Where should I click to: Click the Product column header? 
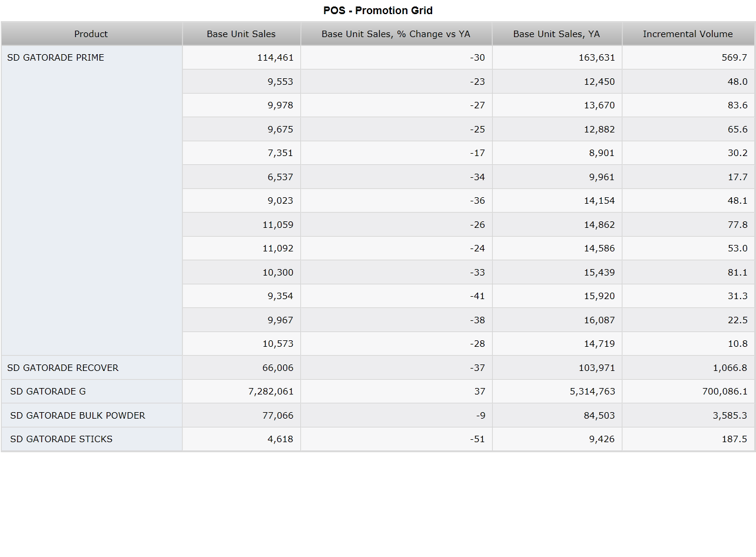[x=91, y=34]
